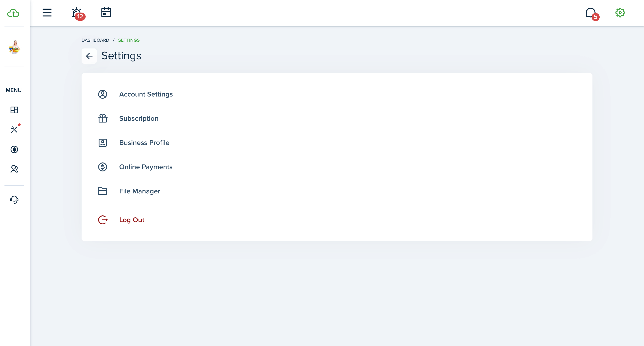Screen dimensions: 644x346
Task: Click the SETTINGS breadcrumb
Action: point(129,40)
